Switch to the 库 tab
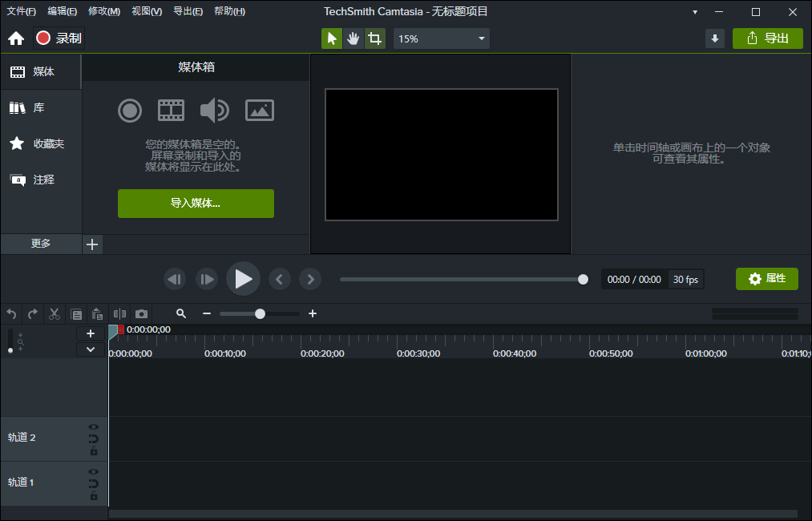This screenshot has height=521, width=812. 40,107
